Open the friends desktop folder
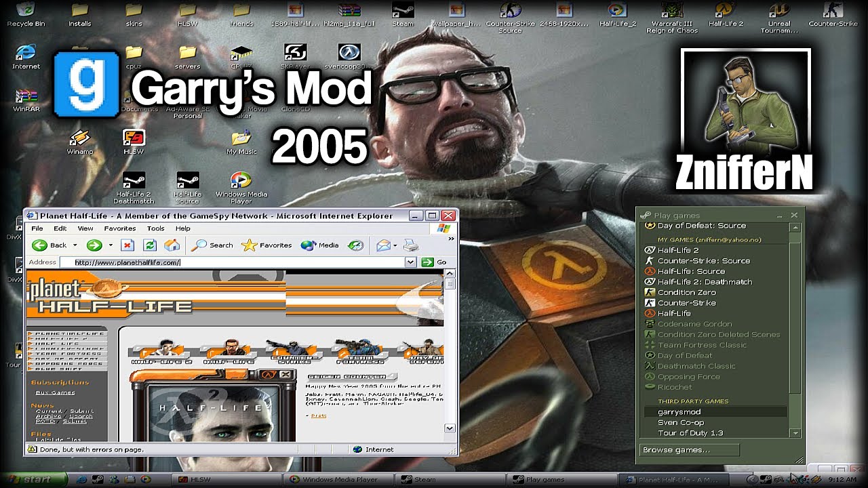This screenshot has width=868, height=488. click(x=241, y=14)
